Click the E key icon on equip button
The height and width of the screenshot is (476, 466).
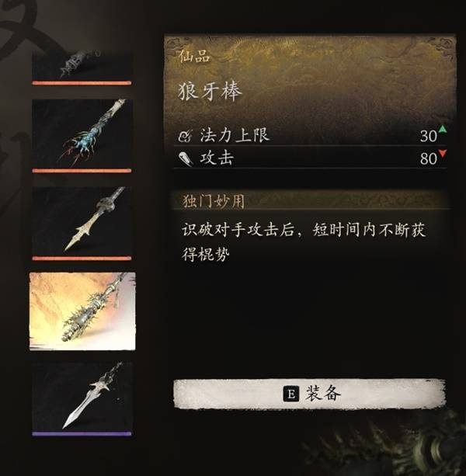point(290,394)
